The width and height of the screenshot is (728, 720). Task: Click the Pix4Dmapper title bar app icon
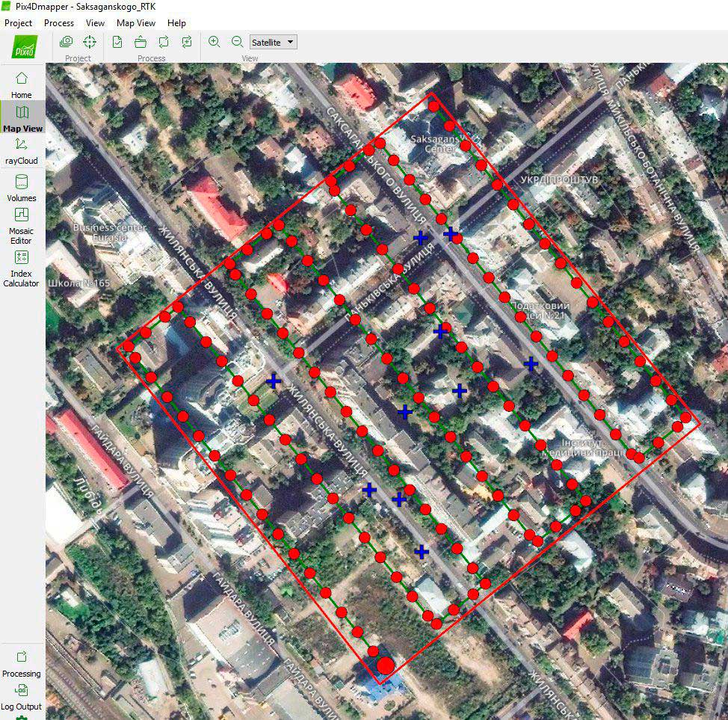pyautogui.click(x=6, y=6)
